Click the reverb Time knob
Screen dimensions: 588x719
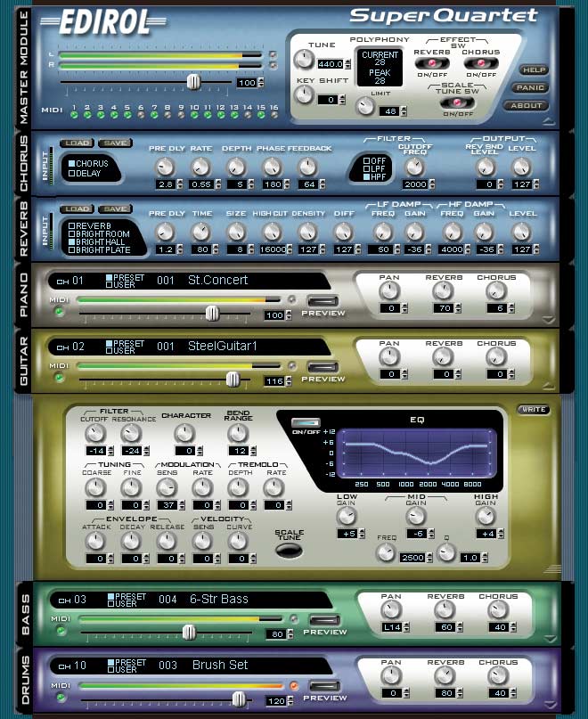point(200,233)
